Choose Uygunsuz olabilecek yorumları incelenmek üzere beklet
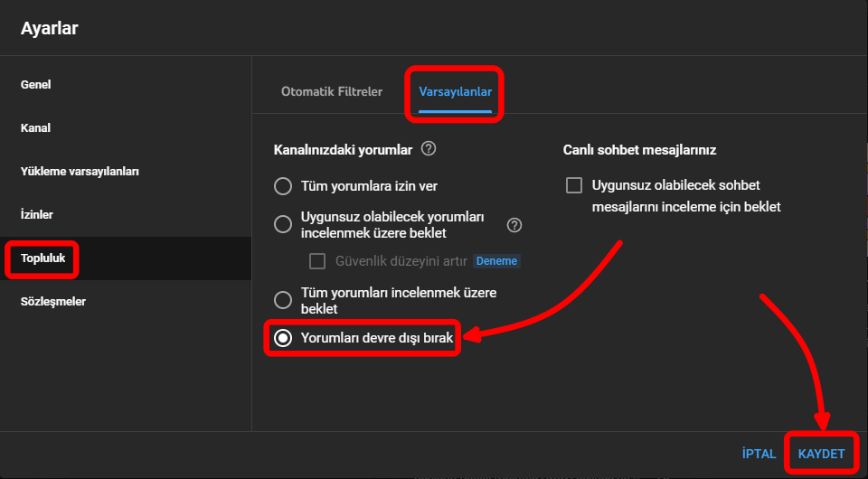Screen dimensions: 868x479 click(283, 225)
